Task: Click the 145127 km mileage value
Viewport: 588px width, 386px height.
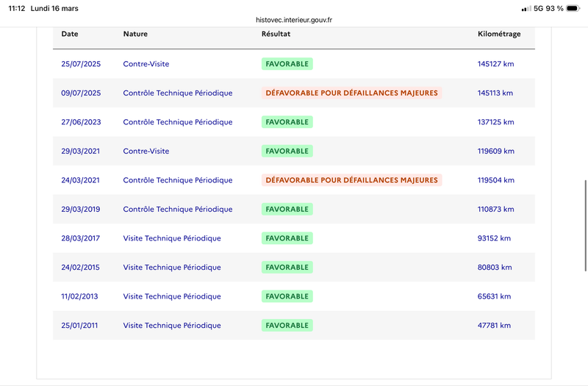Action: click(496, 64)
